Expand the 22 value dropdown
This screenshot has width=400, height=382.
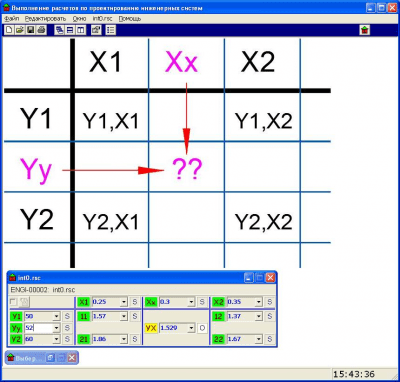click(x=259, y=339)
